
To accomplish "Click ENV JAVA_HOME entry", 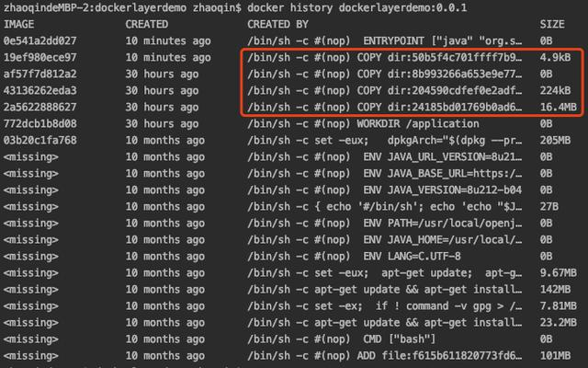I will point(384,239).
